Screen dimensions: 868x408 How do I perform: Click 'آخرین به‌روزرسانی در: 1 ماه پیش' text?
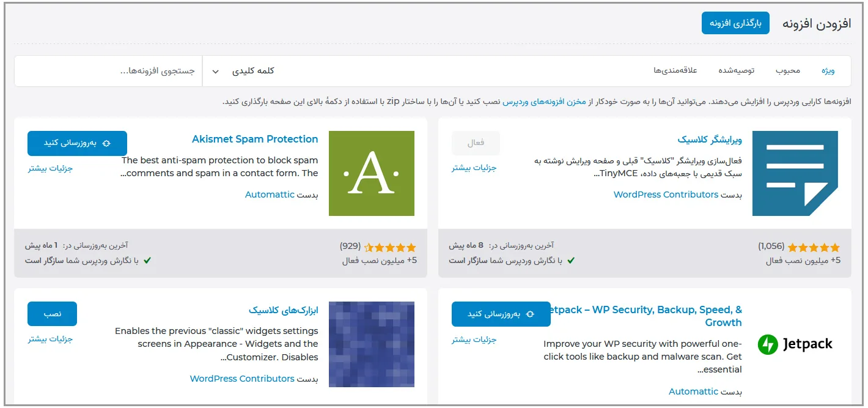(x=76, y=245)
